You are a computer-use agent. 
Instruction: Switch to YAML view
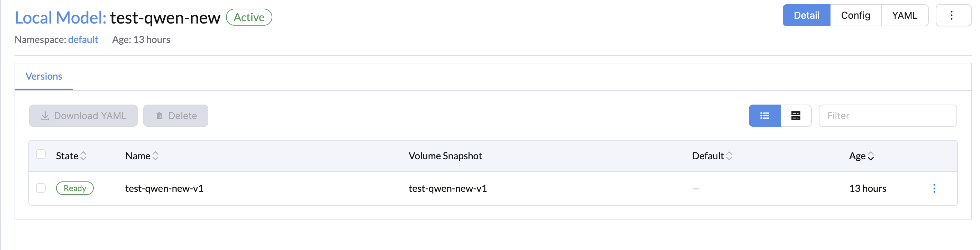click(x=905, y=15)
